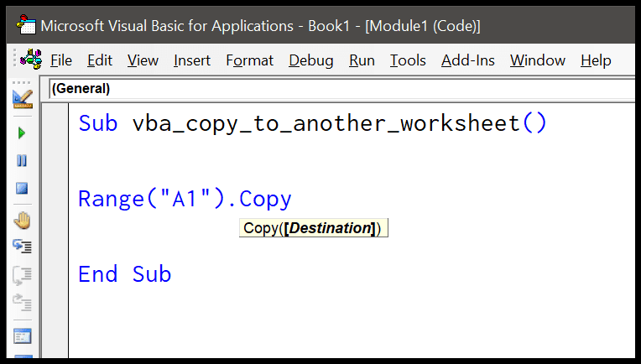641x364 pixels.
Task: Open the Window menu
Action: coord(538,60)
